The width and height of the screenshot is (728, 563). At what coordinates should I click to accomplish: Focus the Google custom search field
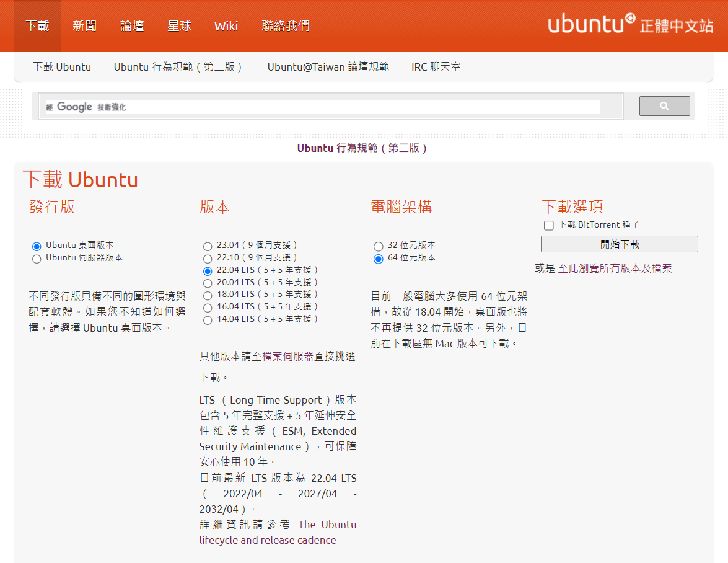pyautogui.click(x=322, y=107)
